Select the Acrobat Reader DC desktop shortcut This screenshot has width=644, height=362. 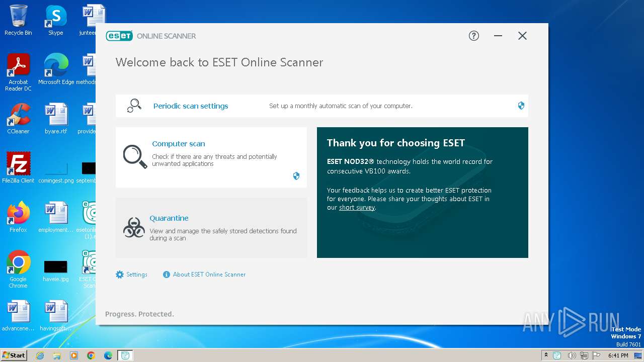pyautogui.click(x=18, y=72)
